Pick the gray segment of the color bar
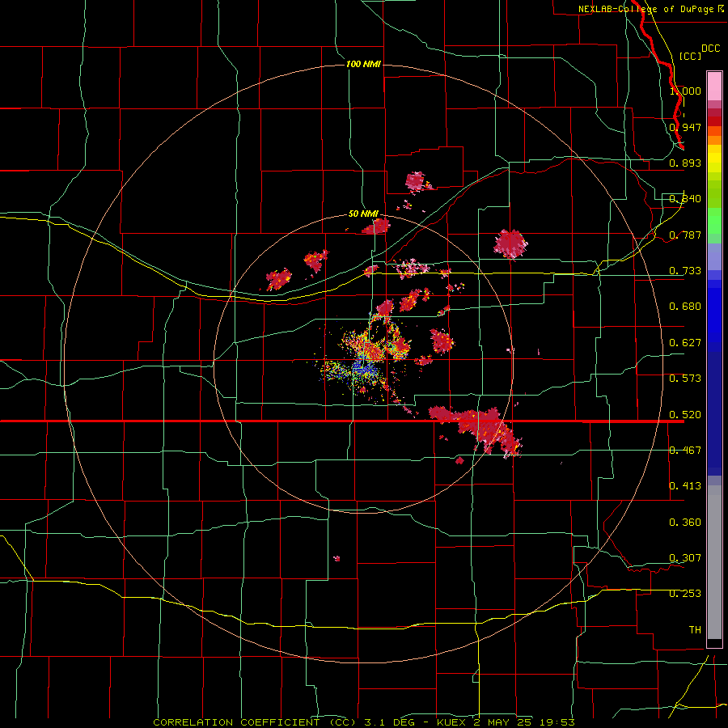This screenshot has height=728, width=728. 714,562
